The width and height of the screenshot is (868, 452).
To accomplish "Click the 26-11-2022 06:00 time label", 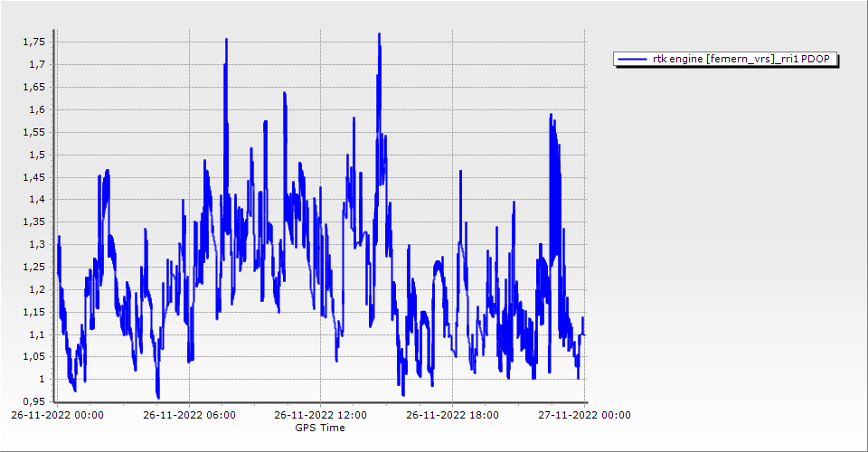I will 188,415.
